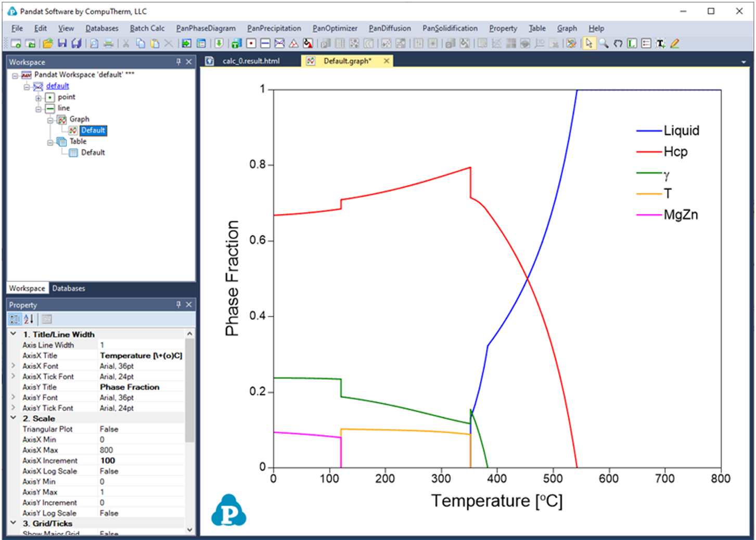Expand the point node in workspace tree
This screenshot has width=756, height=540.
point(39,98)
